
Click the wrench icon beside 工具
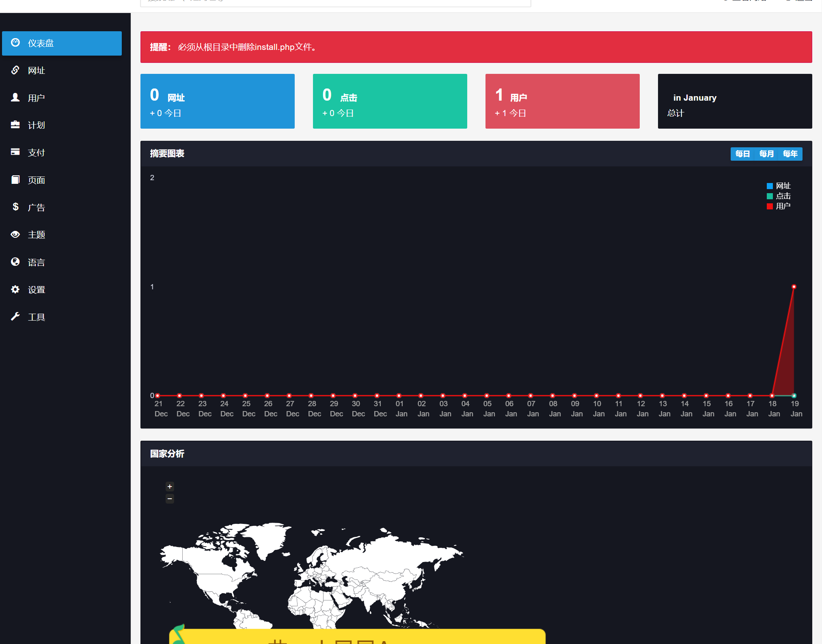(x=15, y=317)
